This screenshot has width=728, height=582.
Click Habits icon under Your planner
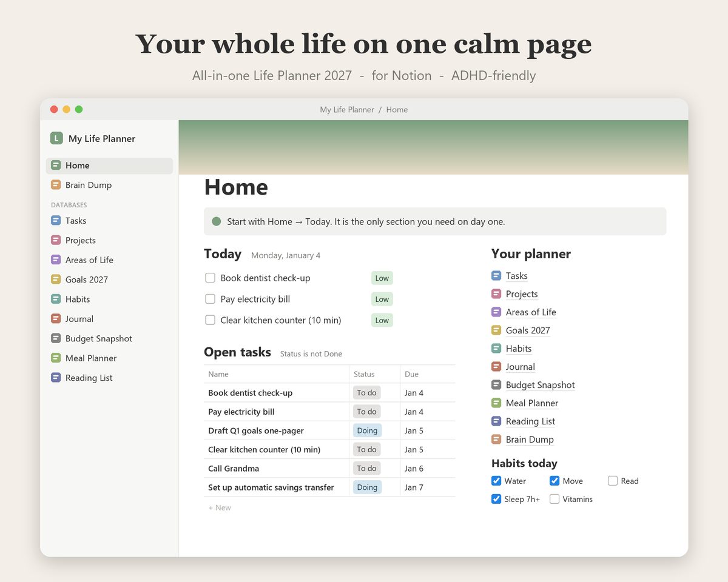pos(496,349)
